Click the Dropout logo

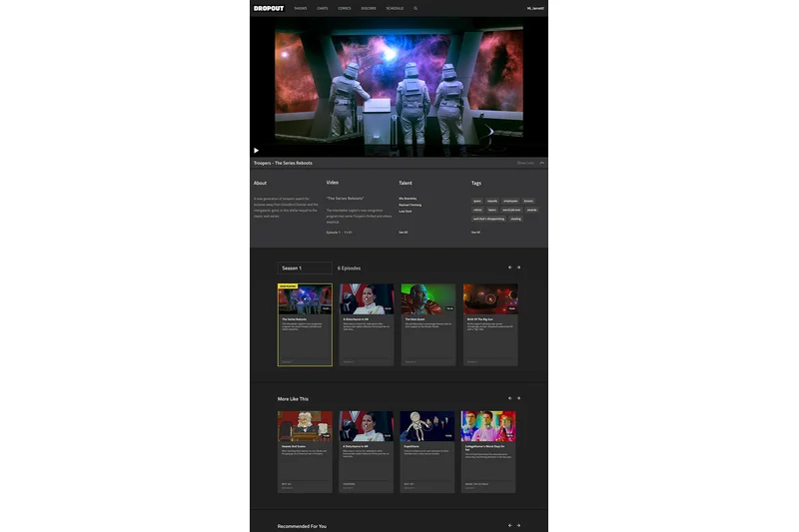(268, 8)
